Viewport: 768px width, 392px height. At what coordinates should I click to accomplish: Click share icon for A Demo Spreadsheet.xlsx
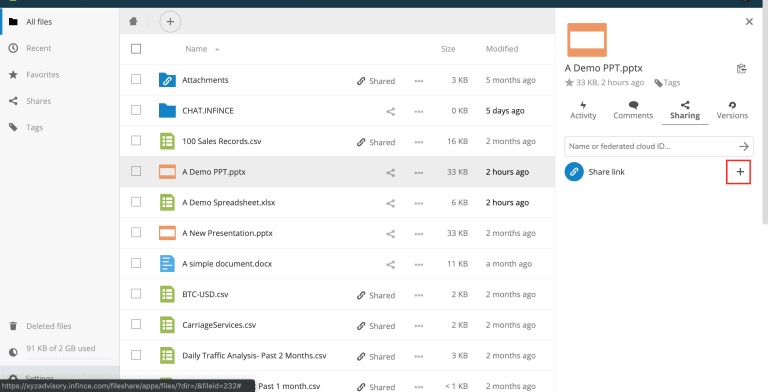coord(390,203)
